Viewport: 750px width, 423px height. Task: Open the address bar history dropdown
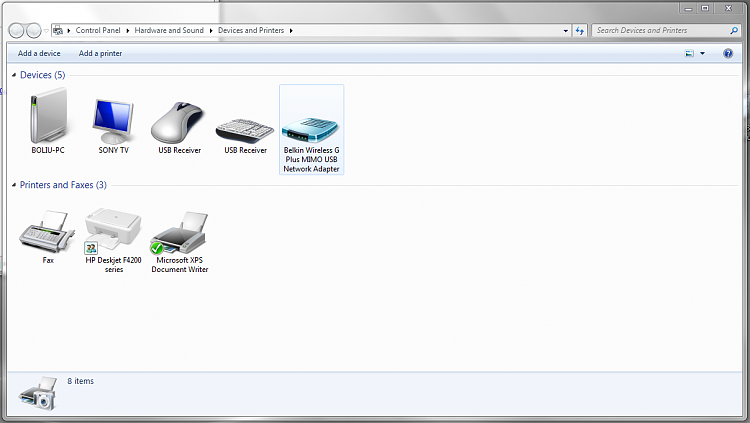point(565,31)
